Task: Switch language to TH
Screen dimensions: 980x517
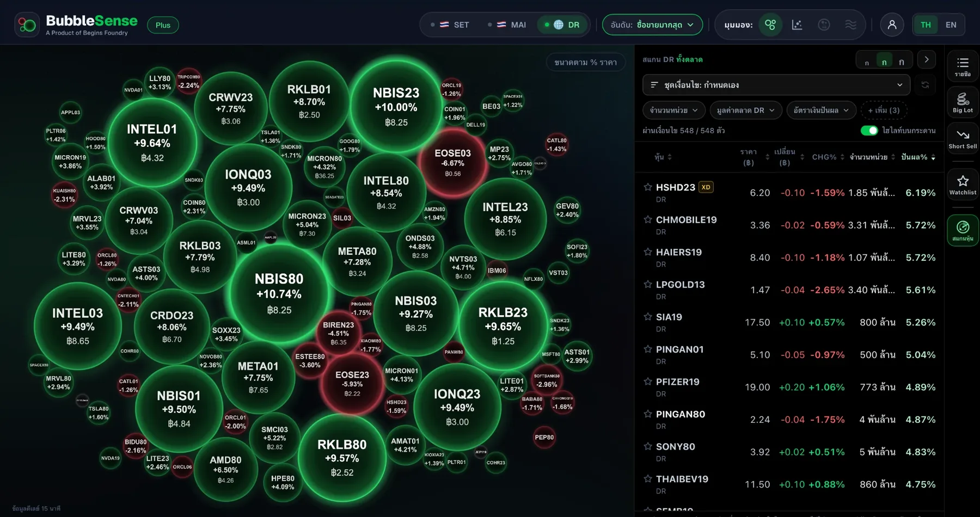Action: tap(926, 24)
